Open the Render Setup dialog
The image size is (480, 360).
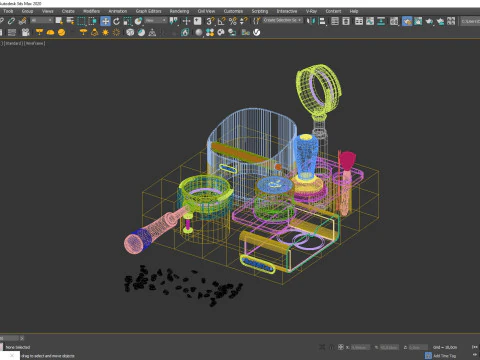(x=407, y=21)
